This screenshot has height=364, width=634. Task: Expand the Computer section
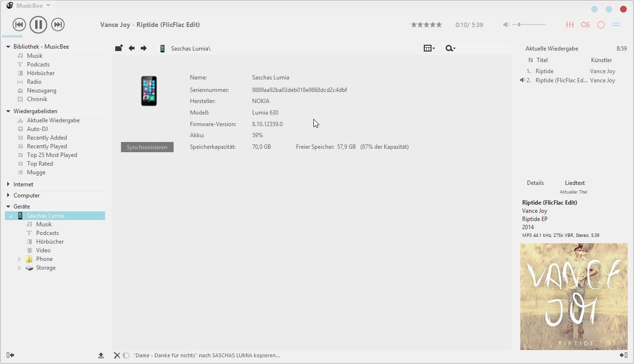click(x=8, y=195)
